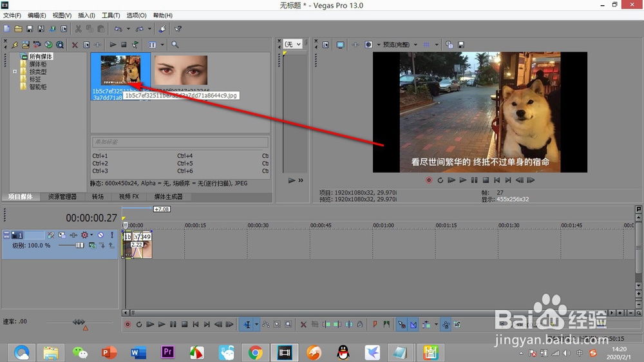Toggle Enable Snapping in timeline toolbar
This screenshot has height=362, width=644.
pyautogui.click(x=401, y=325)
